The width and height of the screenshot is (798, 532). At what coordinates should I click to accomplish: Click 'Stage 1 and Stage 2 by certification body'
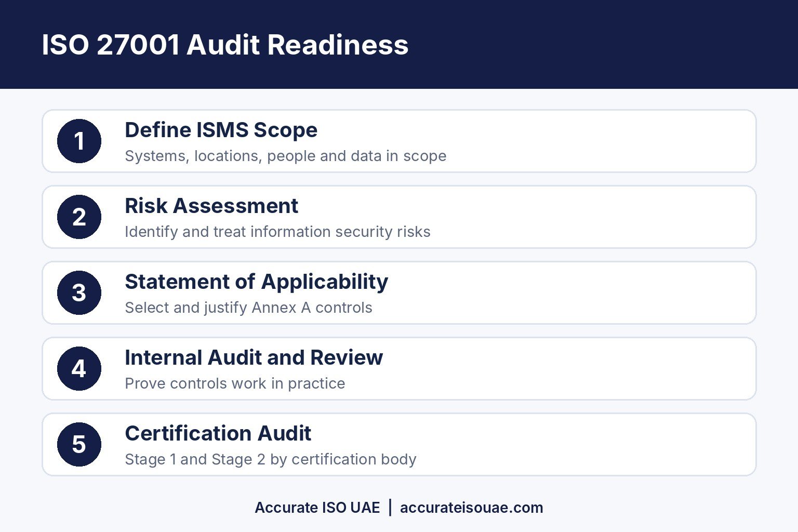pyautogui.click(x=270, y=459)
